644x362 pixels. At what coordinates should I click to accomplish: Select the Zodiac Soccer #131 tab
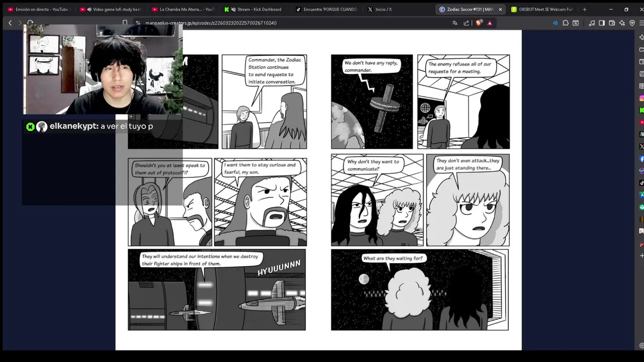click(x=470, y=9)
